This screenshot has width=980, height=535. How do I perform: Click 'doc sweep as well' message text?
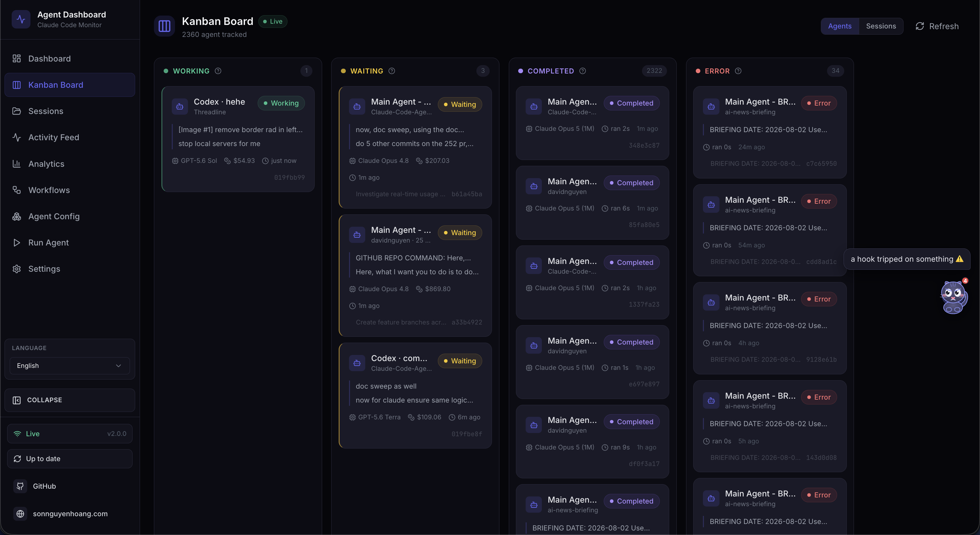386,386
